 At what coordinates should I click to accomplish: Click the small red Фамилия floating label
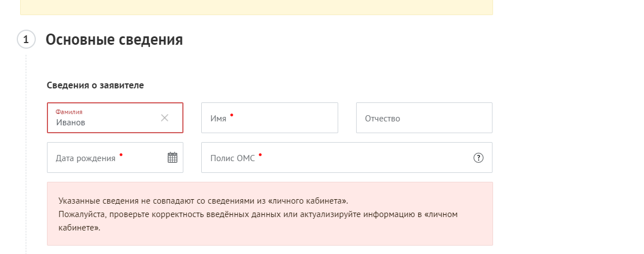click(69, 112)
